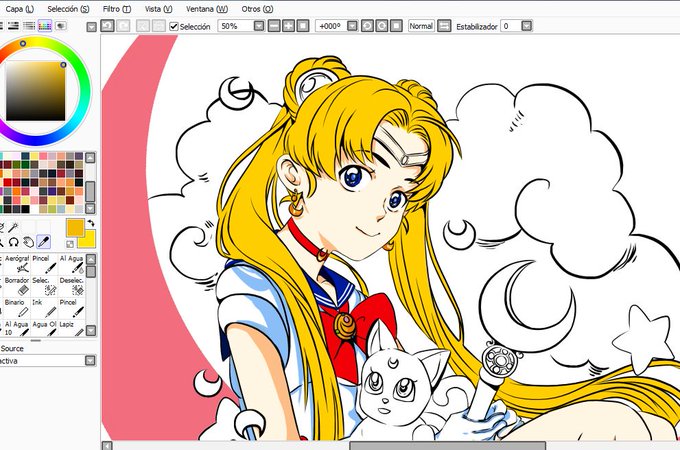The width and height of the screenshot is (680, 450).
Task: Open the Vista (V) menu
Action: tap(158, 9)
